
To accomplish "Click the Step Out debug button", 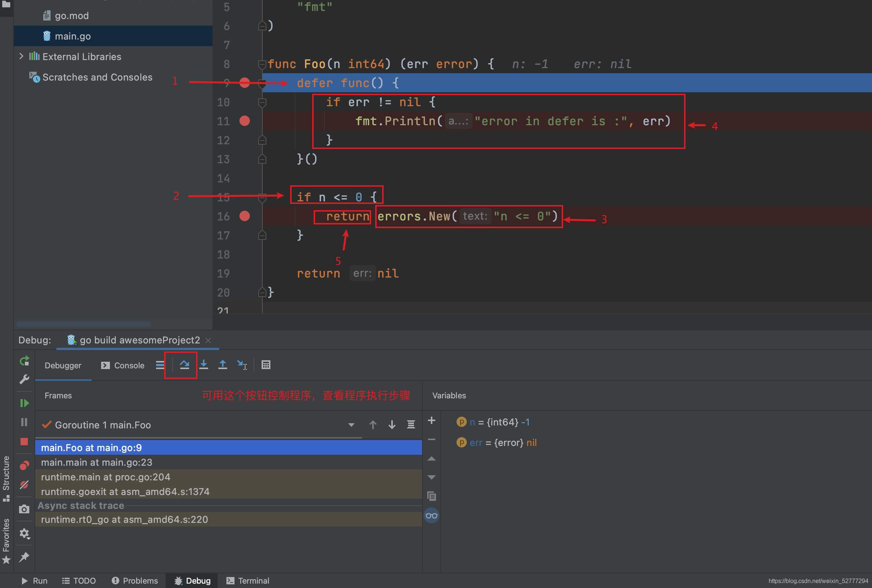I will pyautogui.click(x=223, y=365).
